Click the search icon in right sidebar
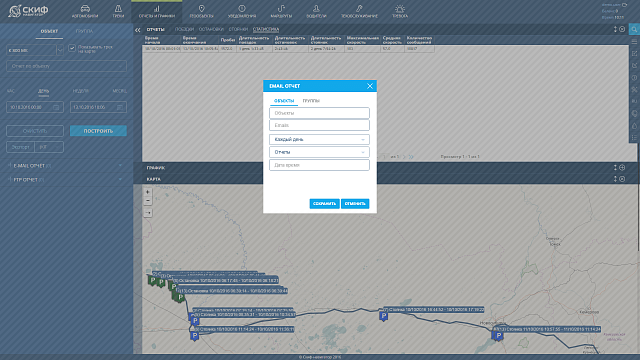 634,29
